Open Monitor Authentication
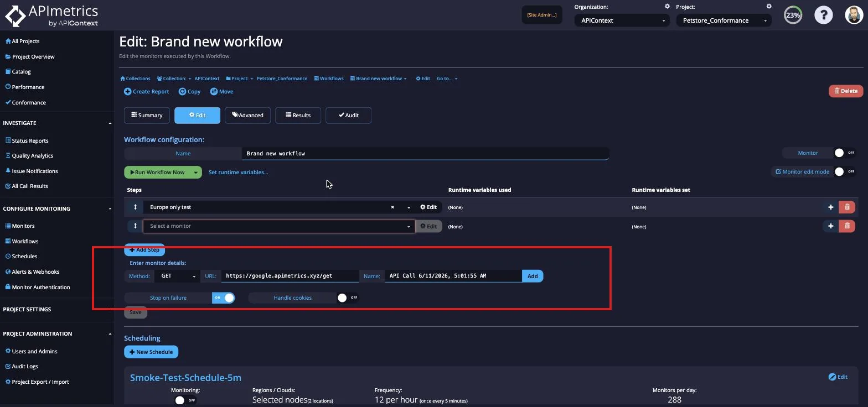Viewport: 868px width, 407px height. point(37,287)
